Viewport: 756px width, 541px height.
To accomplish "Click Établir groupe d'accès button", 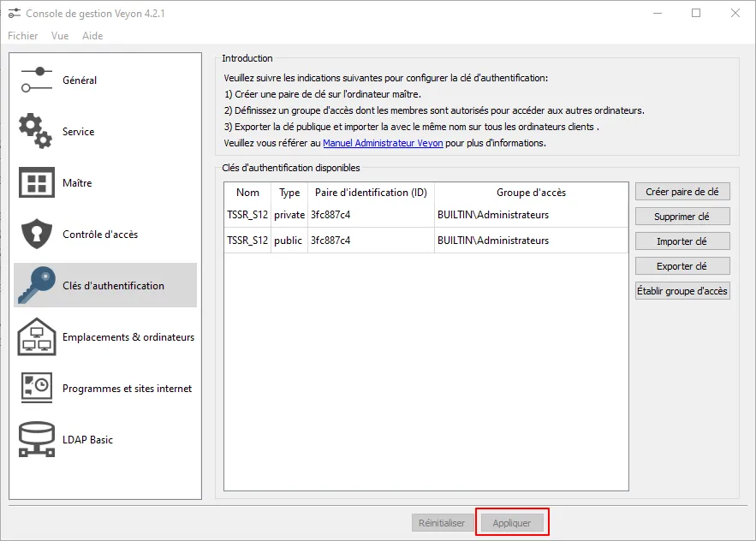I will coord(682,291).
